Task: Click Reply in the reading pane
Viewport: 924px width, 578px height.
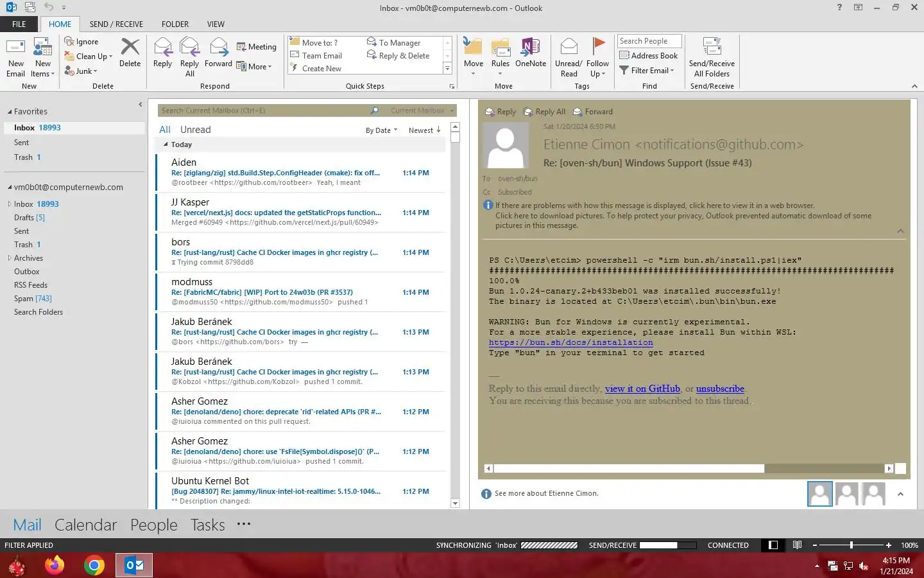Action: click(x=501, y=112)
